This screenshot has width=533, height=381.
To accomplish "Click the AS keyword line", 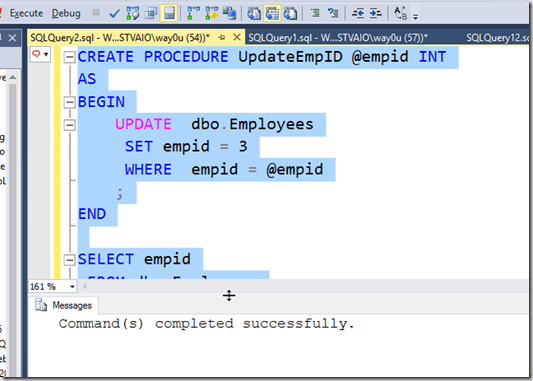I will (x=87, y=79).
